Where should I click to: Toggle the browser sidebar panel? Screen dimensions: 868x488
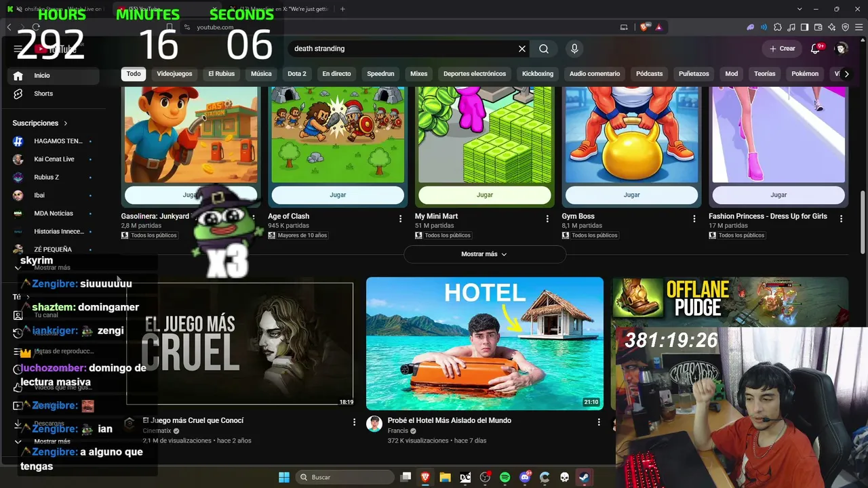tap(805, 27)
